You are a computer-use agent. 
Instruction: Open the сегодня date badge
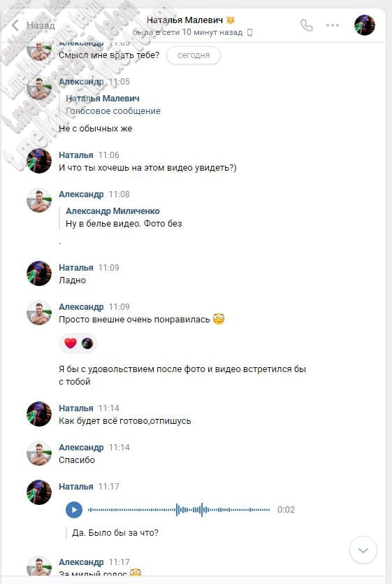(x=194, y=55)
